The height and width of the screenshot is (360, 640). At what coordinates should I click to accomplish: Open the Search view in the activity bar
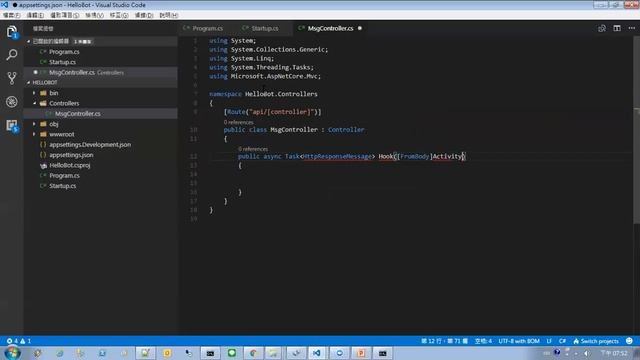[x=11, y=55]
